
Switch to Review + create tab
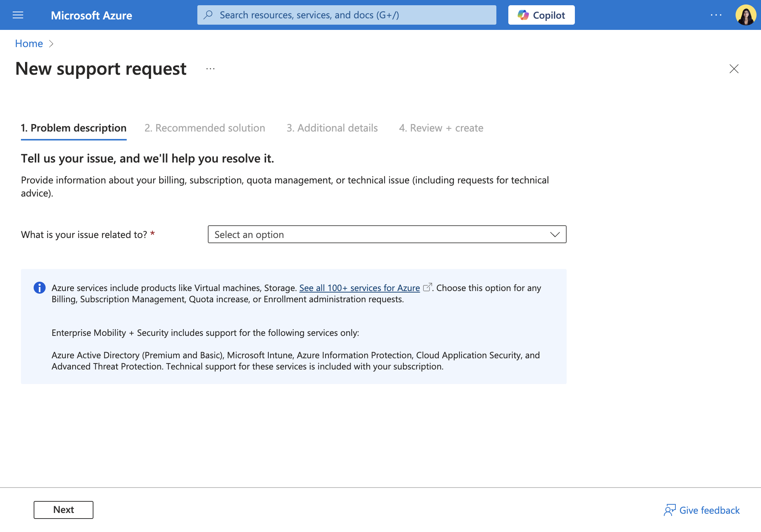tap(441, 128)
